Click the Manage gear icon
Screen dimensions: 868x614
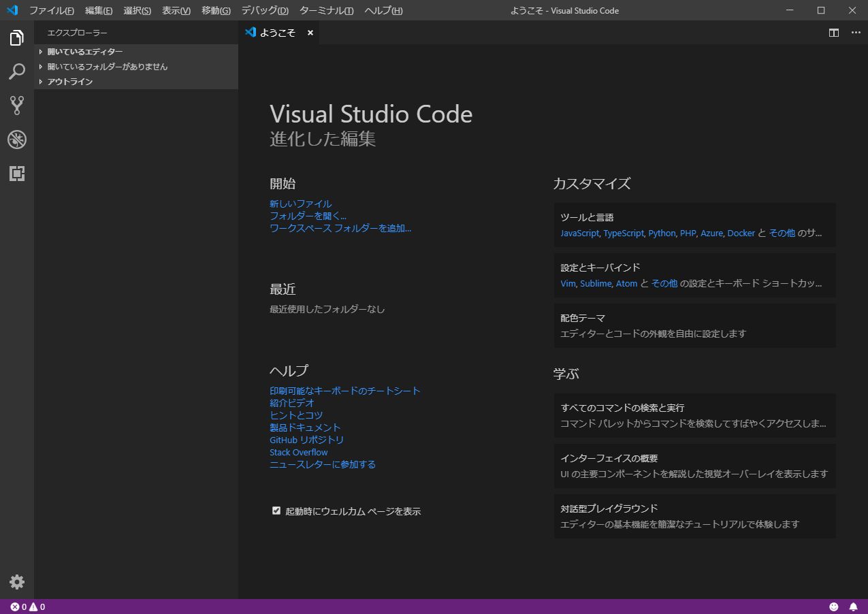click(x=17, y=582)
